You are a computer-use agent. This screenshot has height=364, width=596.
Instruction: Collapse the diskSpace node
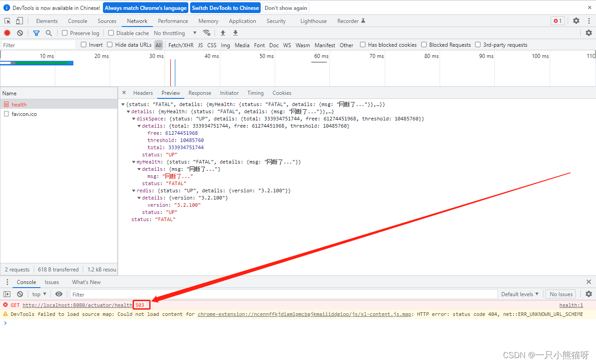[x=134, y=119]
